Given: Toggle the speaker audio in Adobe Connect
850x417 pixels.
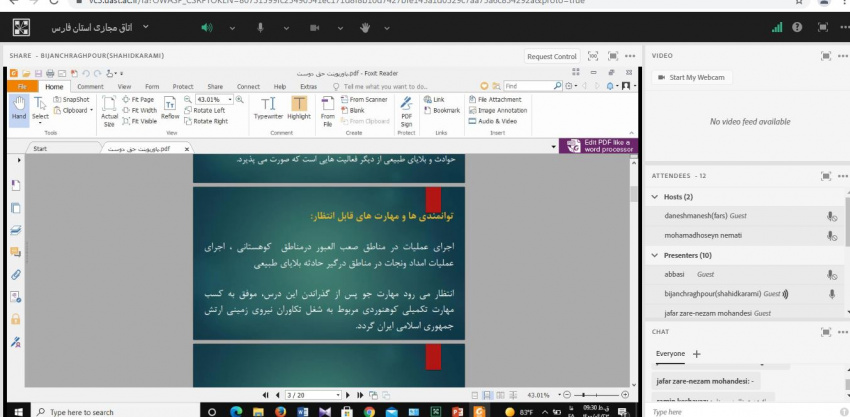Looking at the screenshot, I should click(207, 28).
